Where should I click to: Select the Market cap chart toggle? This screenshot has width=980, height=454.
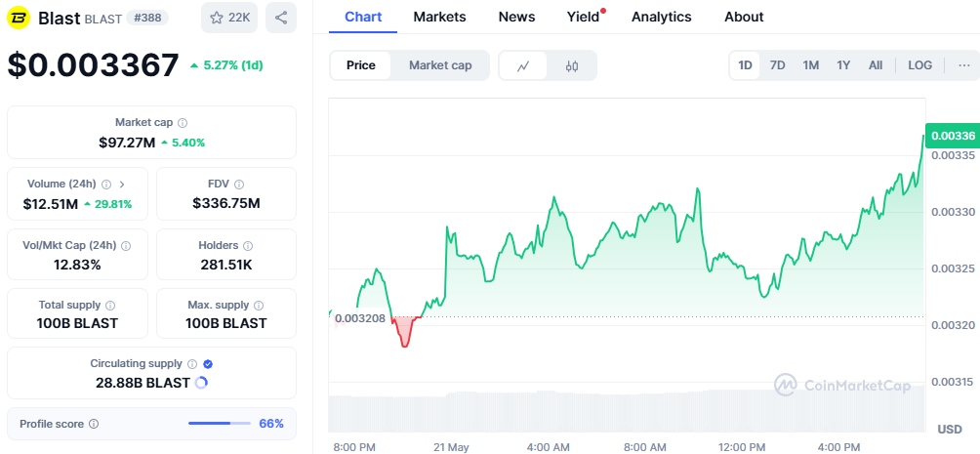[440, 65]
